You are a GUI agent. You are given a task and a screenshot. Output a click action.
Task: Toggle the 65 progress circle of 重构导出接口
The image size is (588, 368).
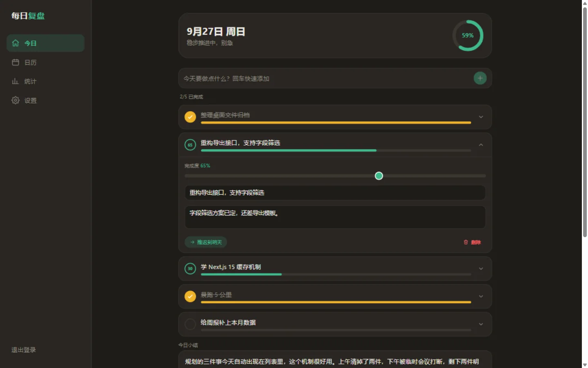point(190,145)
